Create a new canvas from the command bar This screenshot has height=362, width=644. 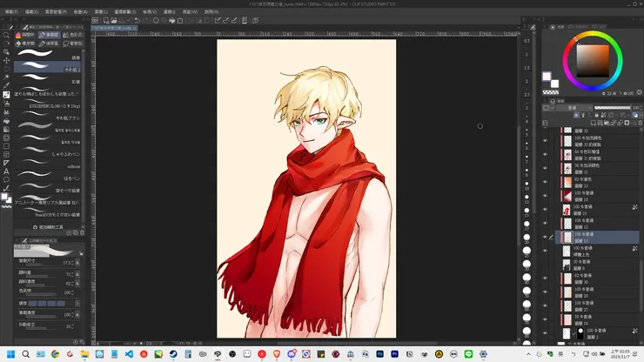point(106,20)
